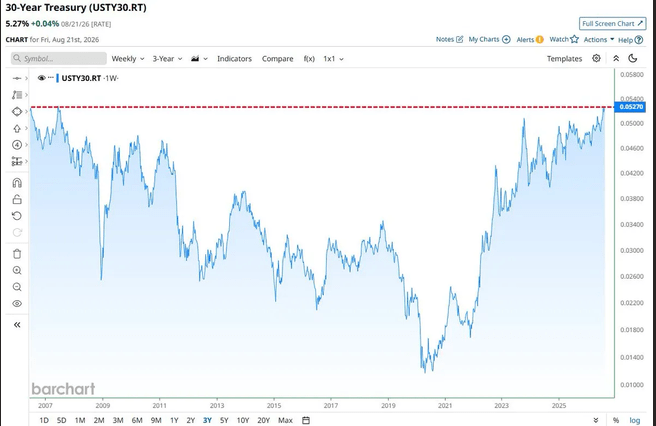
Task: Select the magnet snap tool
Action: tap(17, 183)
